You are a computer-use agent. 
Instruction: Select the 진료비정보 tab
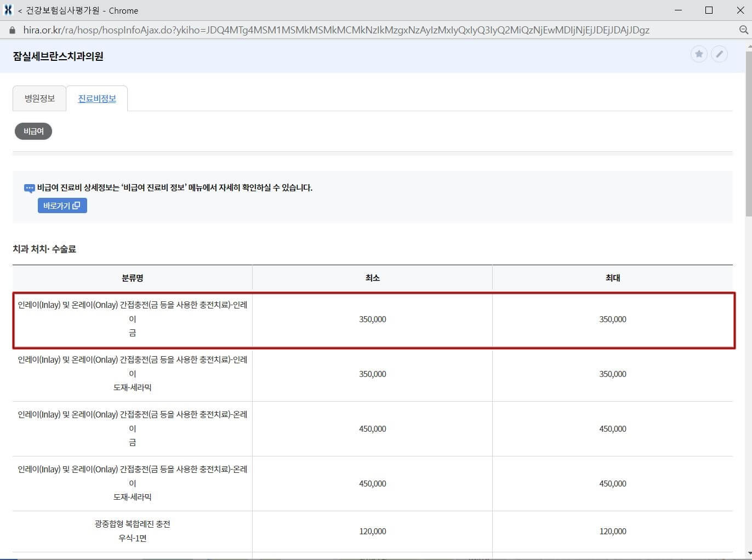pyautogui.click(x=96, y=99)
